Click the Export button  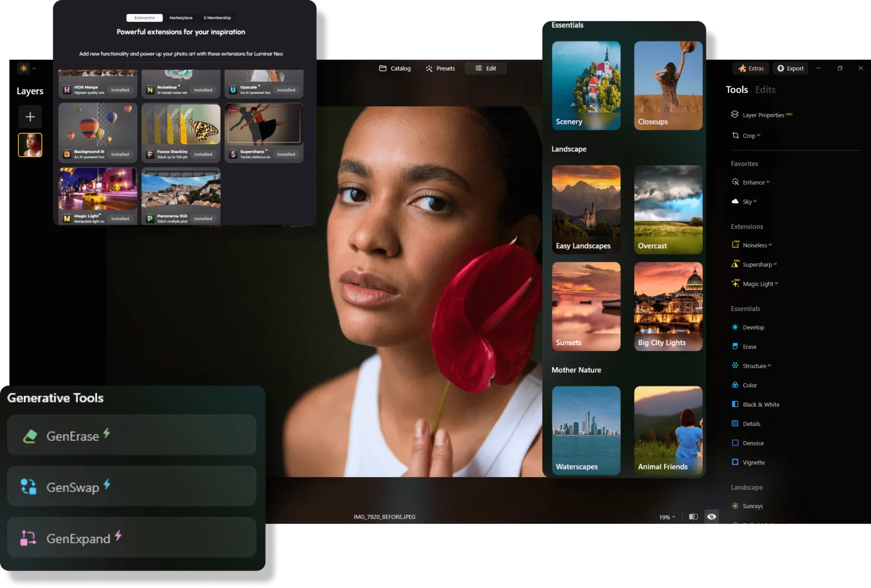click(x=790, y=68)
